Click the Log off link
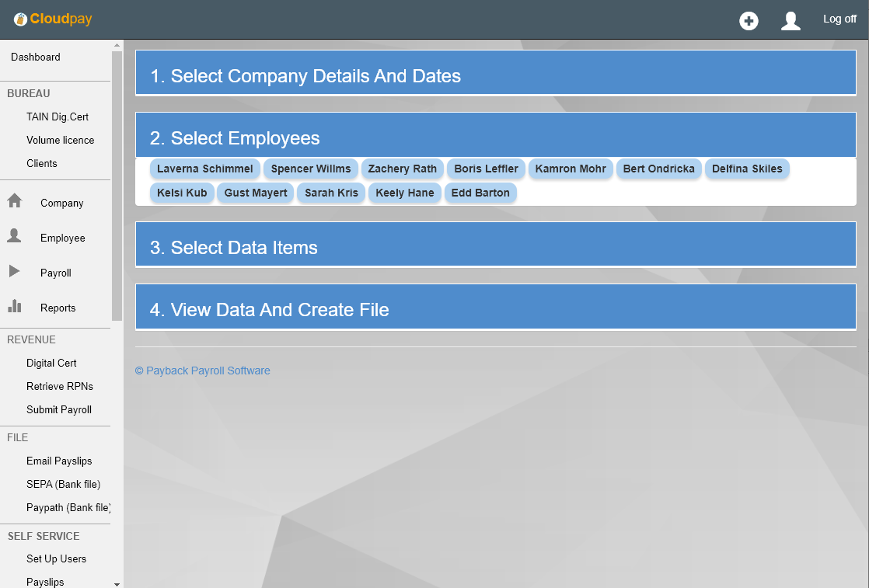Image resolution: width=869 pixels, height=588 pixels. pos(839,19)
